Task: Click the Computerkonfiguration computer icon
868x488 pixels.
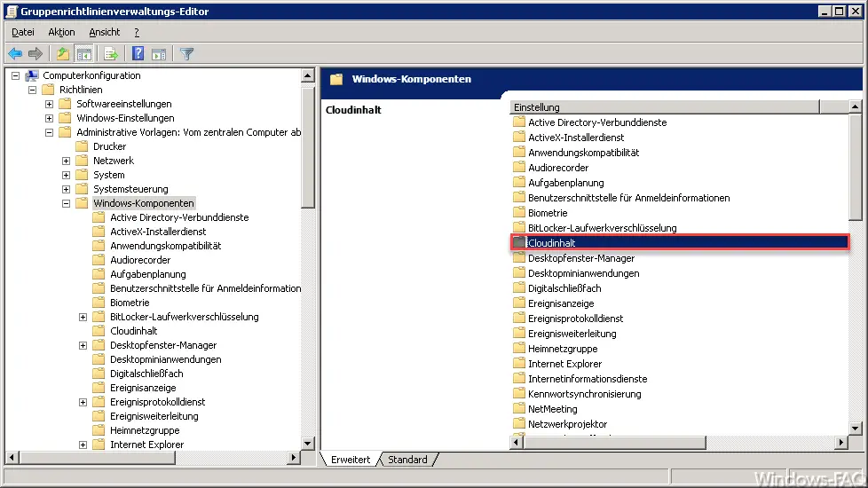Action: pyautogui.click(x=32, y=75)
